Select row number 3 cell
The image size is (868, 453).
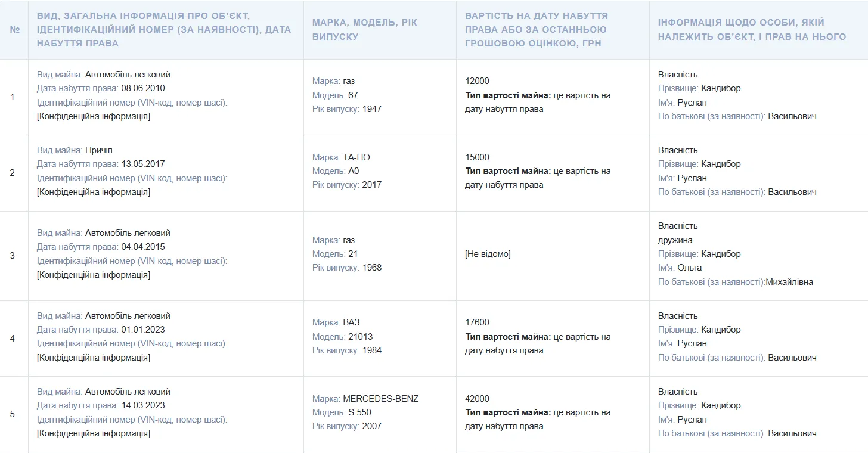[13, 256]
